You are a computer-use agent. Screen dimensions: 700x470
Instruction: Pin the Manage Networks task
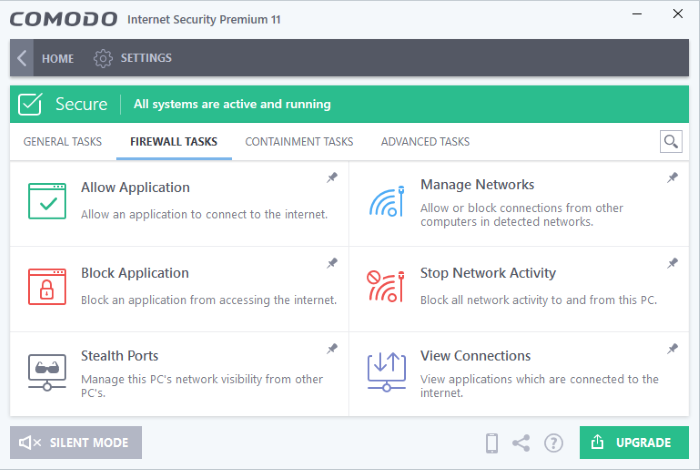tap(672, 178)
